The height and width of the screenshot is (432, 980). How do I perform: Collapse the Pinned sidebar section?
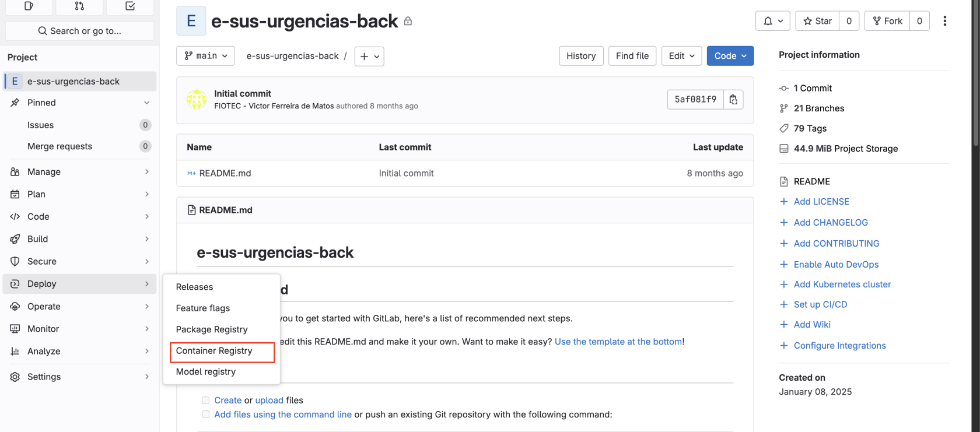[146, 103]
